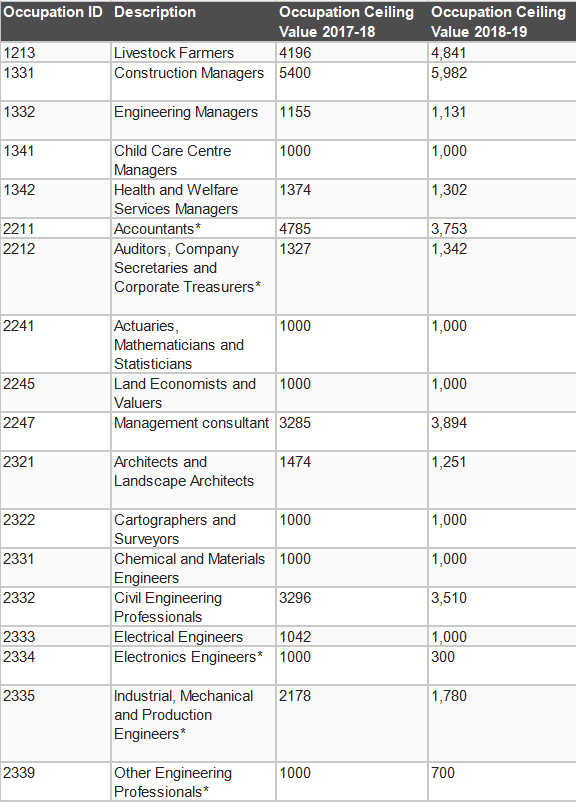
Task: Click Architects and Landscape Architects cell
Action: [193, 480]
